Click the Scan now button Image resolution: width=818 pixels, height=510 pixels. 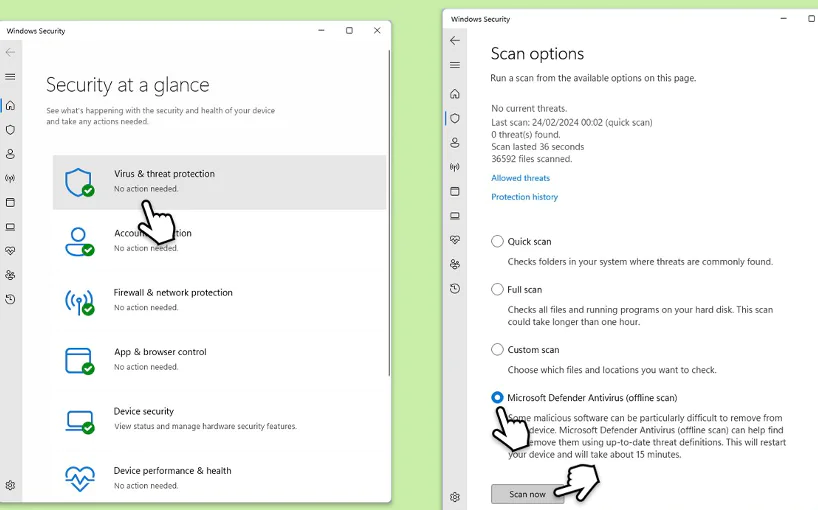(x=527, y=494)
